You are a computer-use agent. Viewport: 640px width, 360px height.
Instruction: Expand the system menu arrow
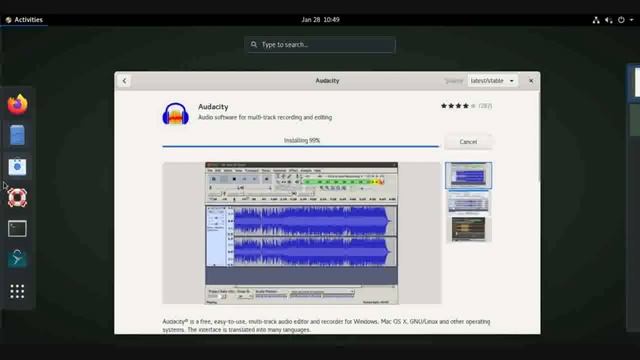631,20
